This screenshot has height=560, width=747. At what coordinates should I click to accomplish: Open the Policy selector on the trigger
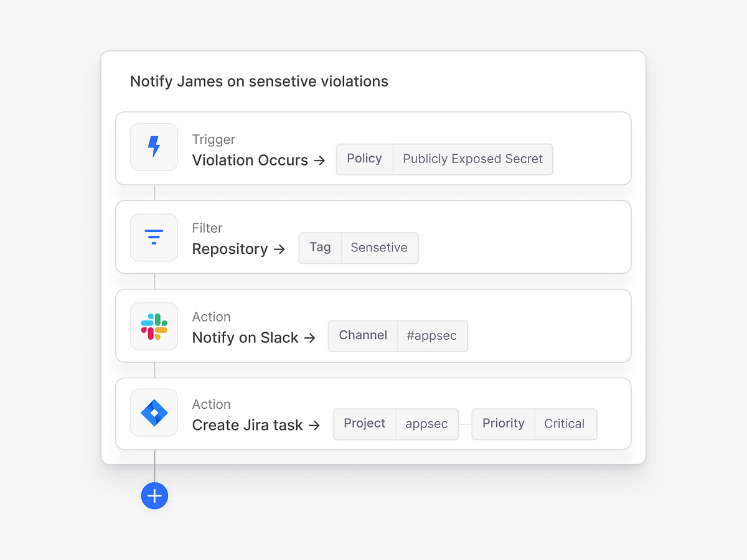[x=364, y=159]
